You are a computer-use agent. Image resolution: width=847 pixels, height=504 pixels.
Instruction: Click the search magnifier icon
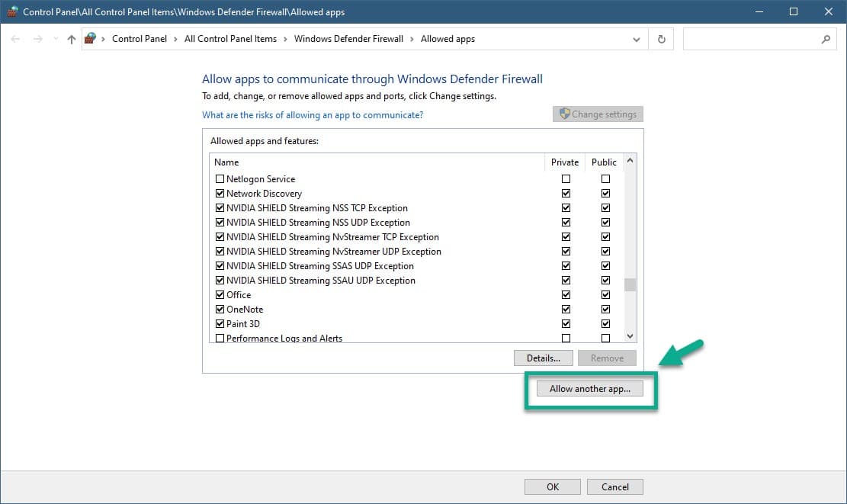tap(826, 39)
